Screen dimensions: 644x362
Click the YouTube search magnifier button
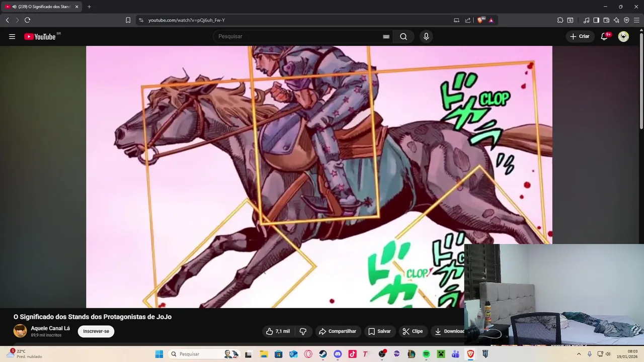point(404,36)
